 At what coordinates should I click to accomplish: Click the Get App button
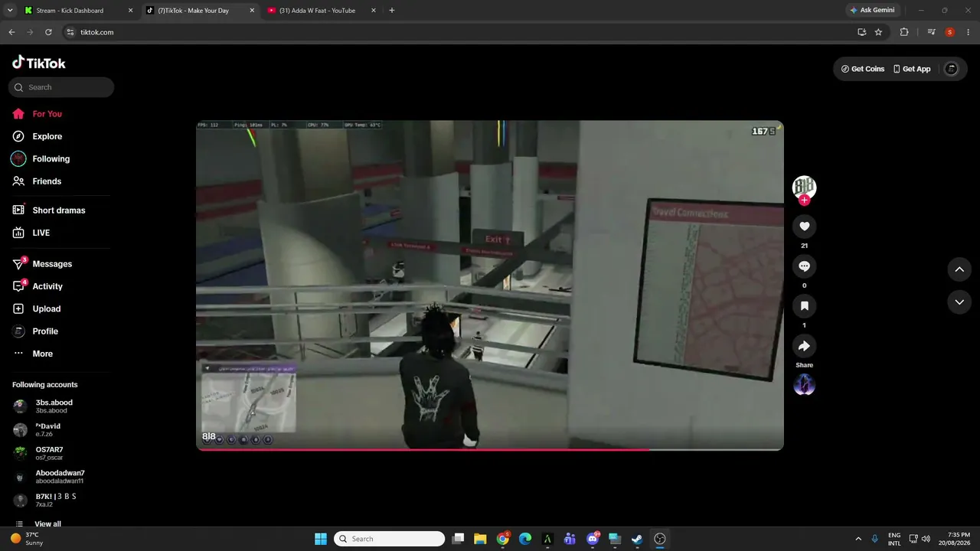pos(912,69)
